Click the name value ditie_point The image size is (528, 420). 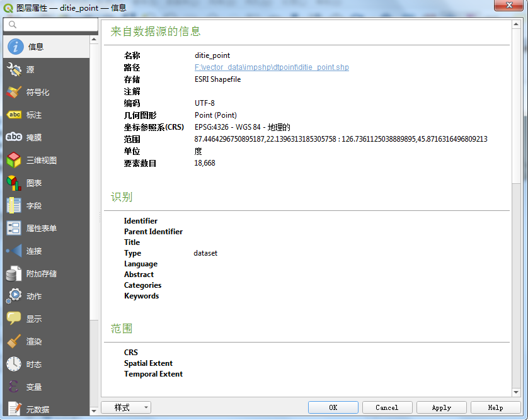(x=212, y=55)
